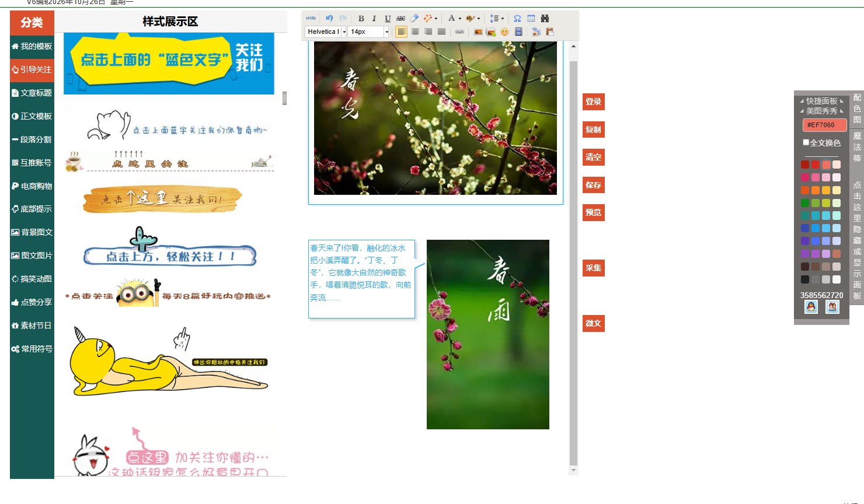Open the 段落分割 category
864x504 pixels.
coord(32,139)
